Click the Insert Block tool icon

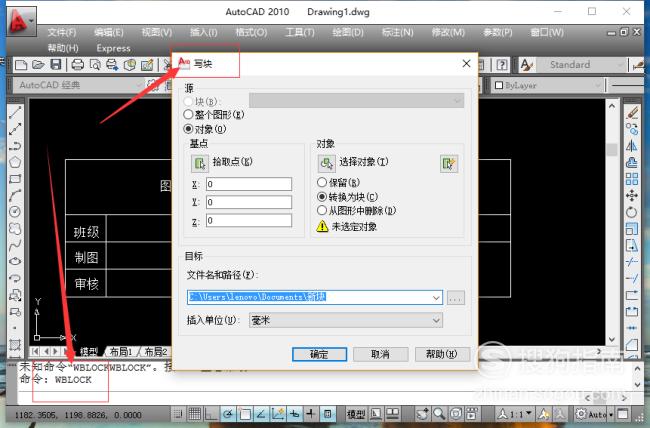(x=15, y=295)
